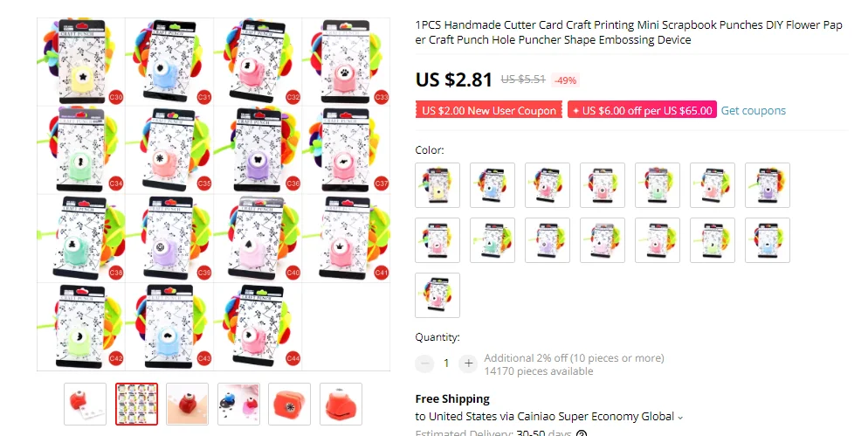This screenshot has height=436, width=868.
Task: Open the Get coupons link
Action: click(753, 110)
